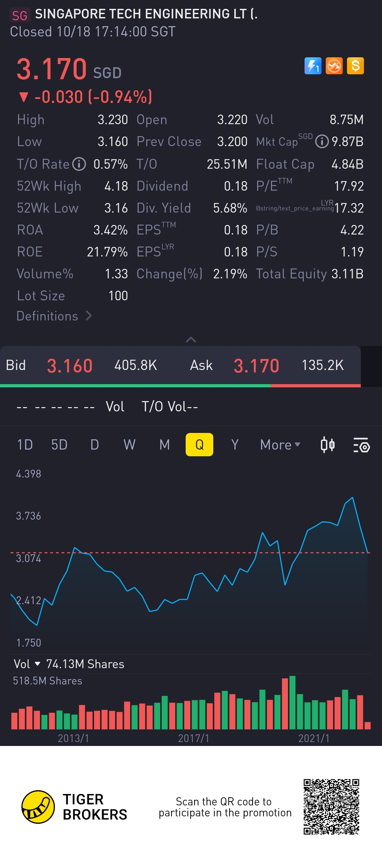
Task: Select the 1D chart tab
Action: point(25,445)
